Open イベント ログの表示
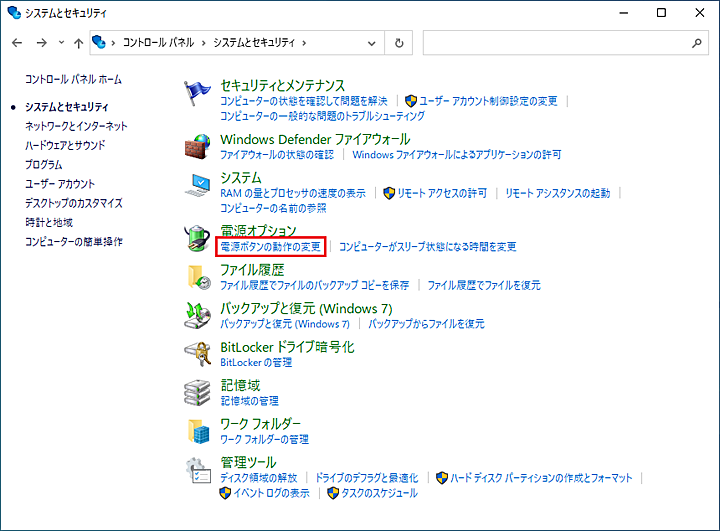Screen dimensions: 720x531 271,493
